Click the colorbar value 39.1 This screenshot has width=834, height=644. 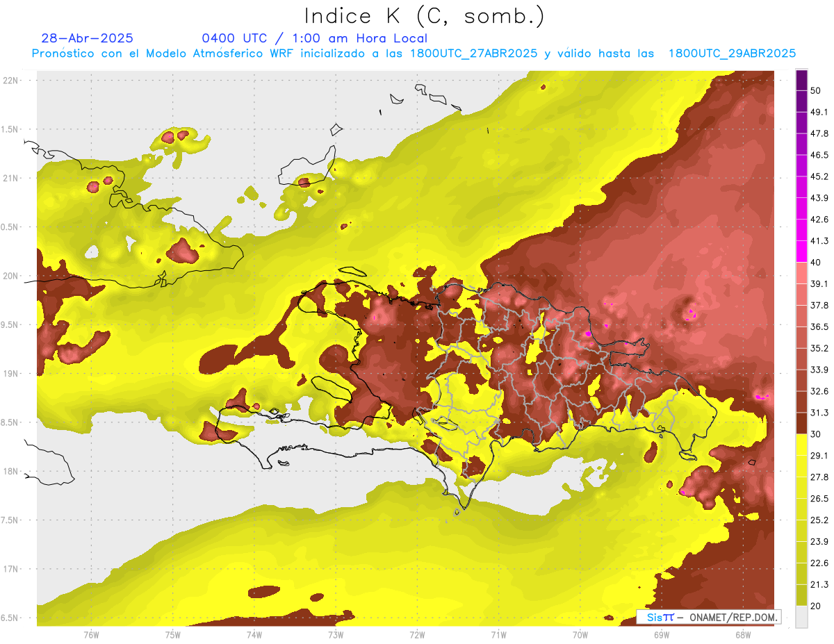coord(819,283)
